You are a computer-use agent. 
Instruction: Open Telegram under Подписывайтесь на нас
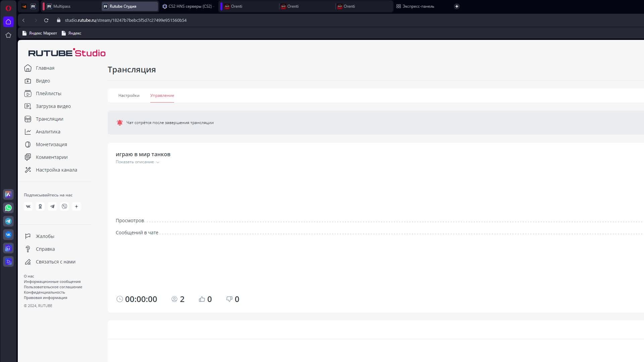[x=52, y=206]
